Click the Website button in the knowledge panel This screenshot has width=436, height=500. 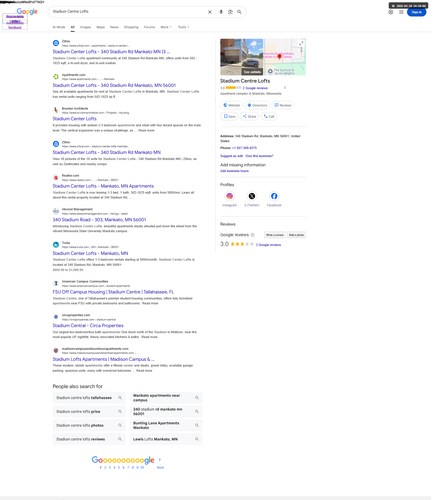coord(231,105)
